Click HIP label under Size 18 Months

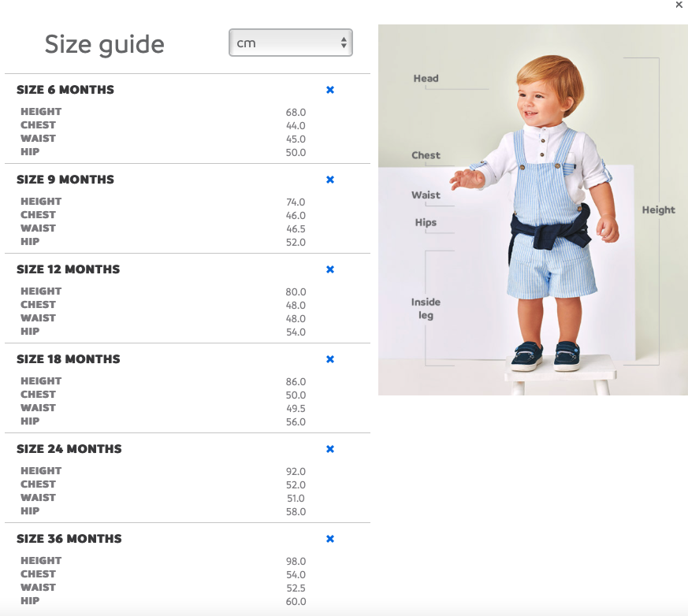[30, 421]
